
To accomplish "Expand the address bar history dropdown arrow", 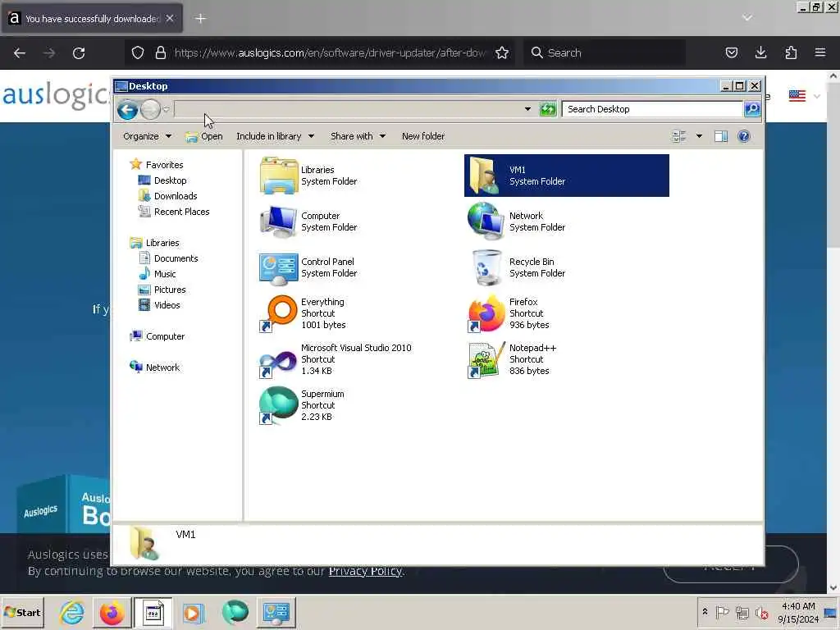I will [x=527, y=109].
